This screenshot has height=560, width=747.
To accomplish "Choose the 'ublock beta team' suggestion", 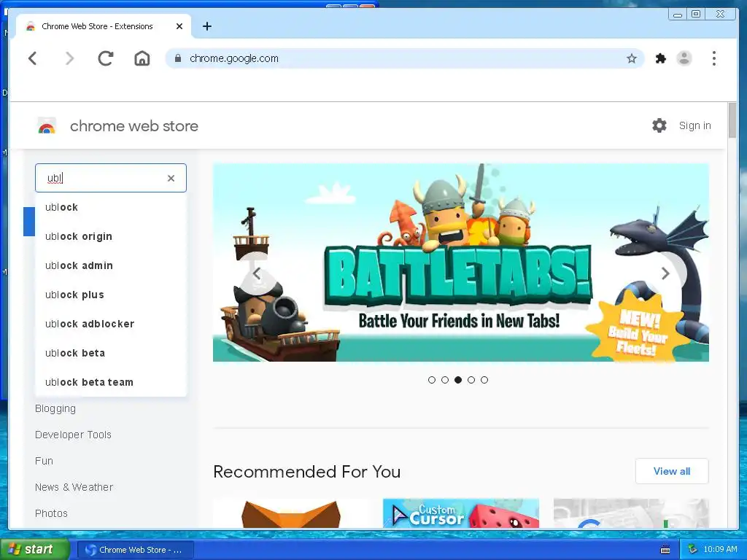I will pyautogui.click(x=111, y=382).
